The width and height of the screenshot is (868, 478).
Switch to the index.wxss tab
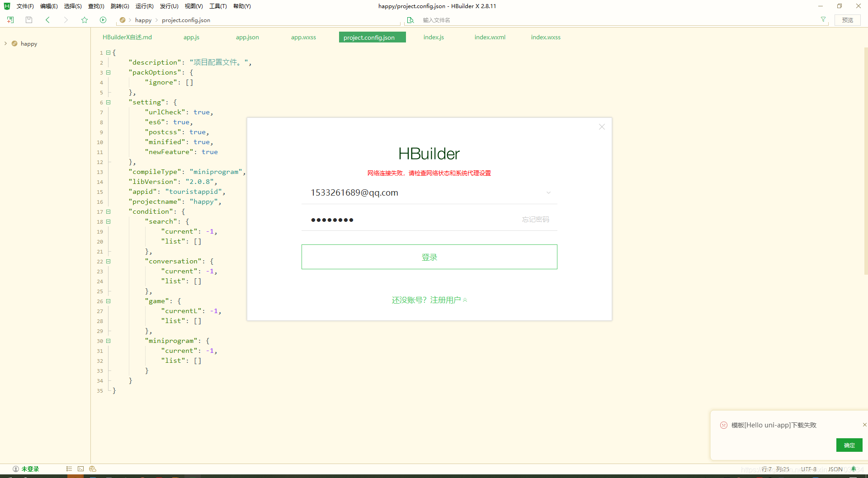tap(546, 37)
